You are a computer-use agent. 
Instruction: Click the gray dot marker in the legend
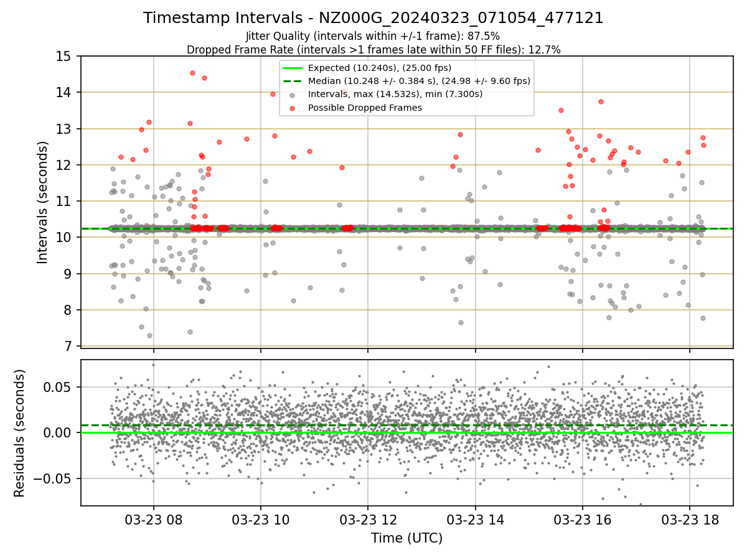293,95
